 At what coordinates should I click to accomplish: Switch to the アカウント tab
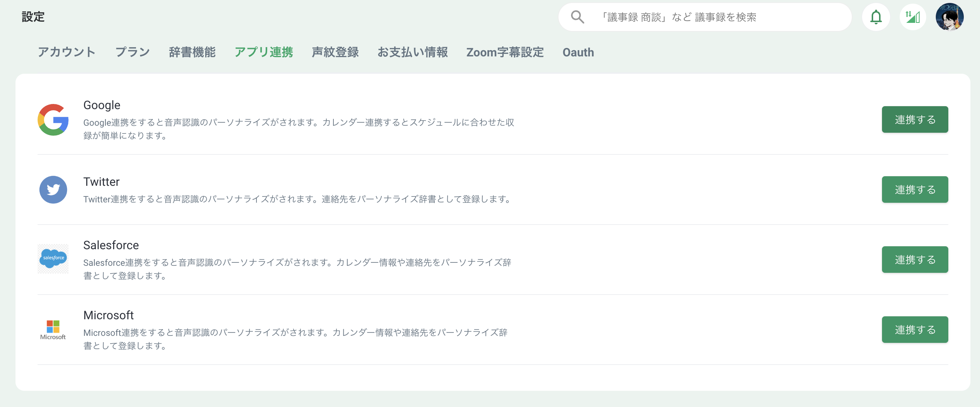pos(67,52)
